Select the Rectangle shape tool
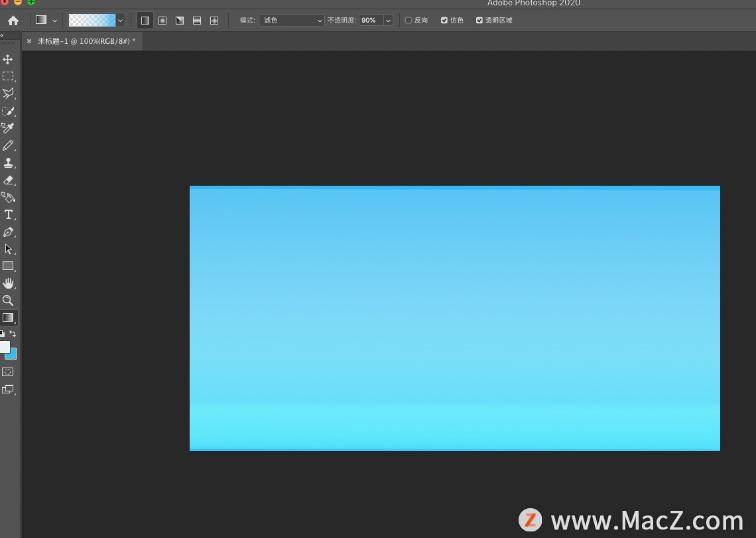Image resolution: width=756 pixels, height=538 pixels. 8,266
